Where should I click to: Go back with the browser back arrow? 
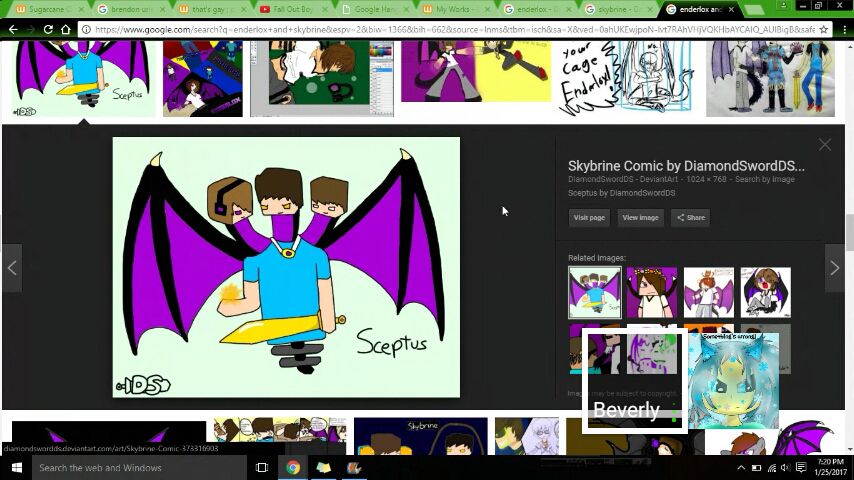coord(13,29)
